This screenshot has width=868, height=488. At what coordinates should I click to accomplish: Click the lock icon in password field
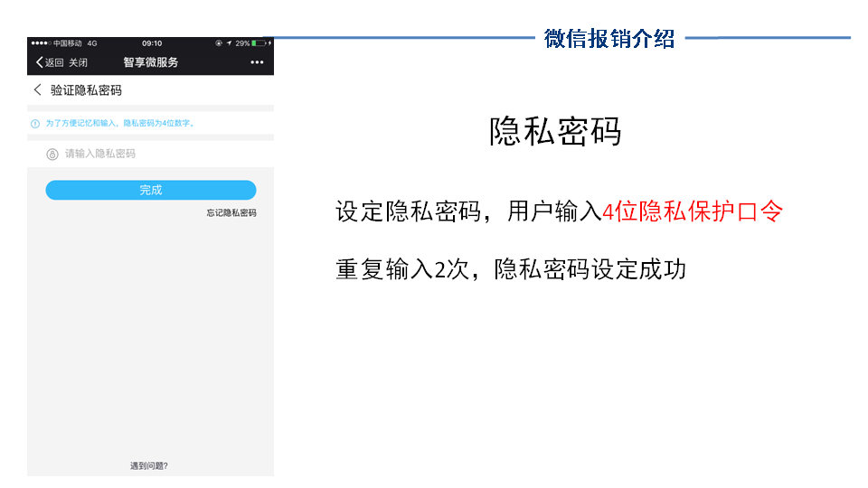click(52, 155)
